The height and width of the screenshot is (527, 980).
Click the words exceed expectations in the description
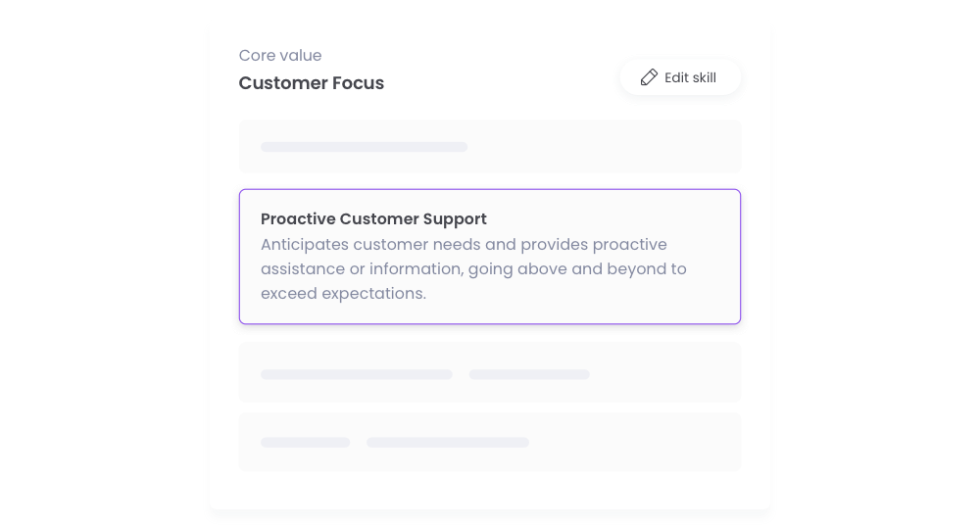(343, 294)
